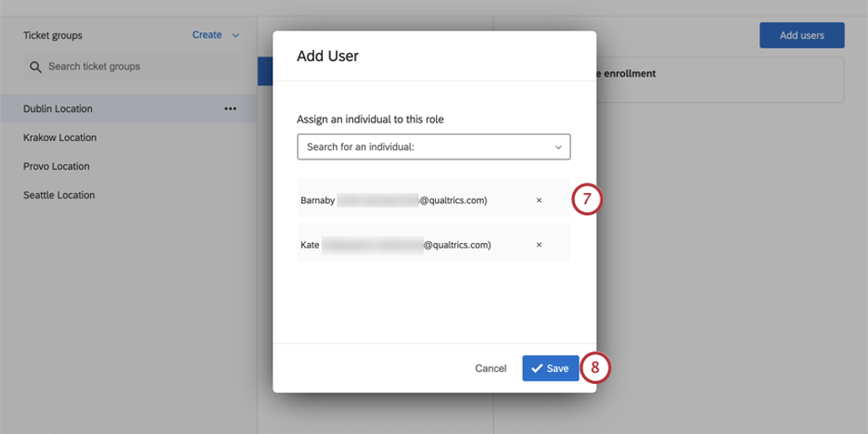Click the Ticket groups heading
The height and width of the screenshot is (434, 868).
(53, 35)
